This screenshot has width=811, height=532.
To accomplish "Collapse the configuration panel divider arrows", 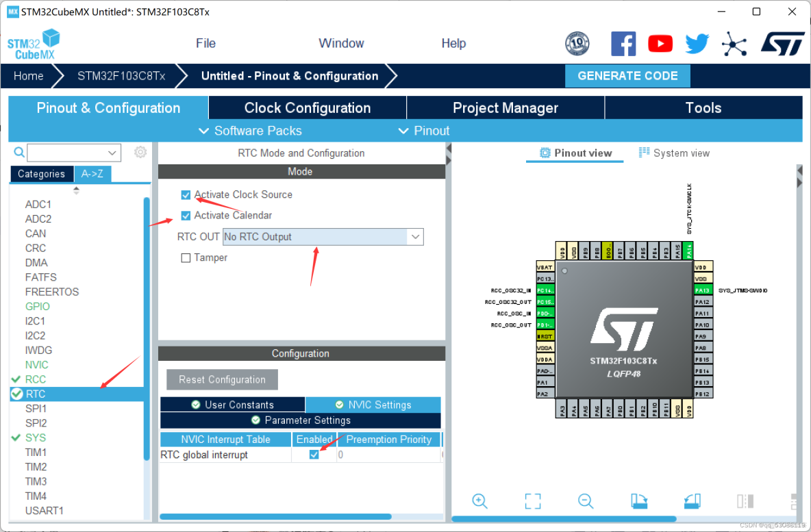I will 449,155.
